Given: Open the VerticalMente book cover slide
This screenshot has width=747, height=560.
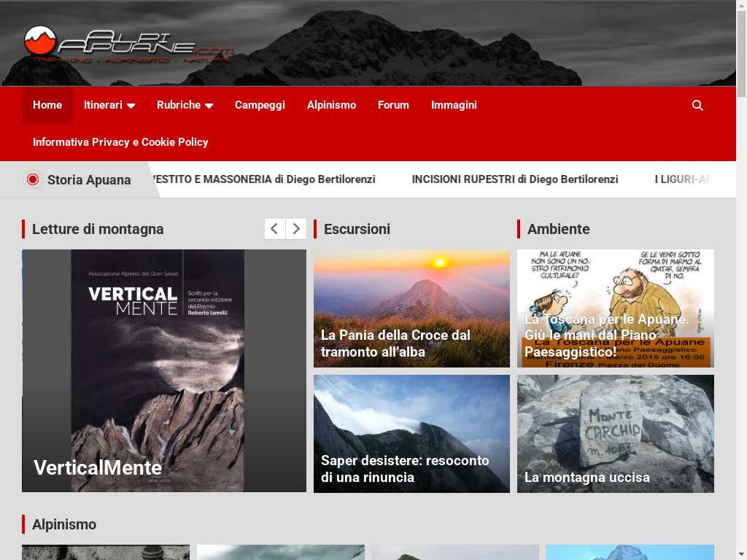Looking at the screenshot, I should (163, 370).
